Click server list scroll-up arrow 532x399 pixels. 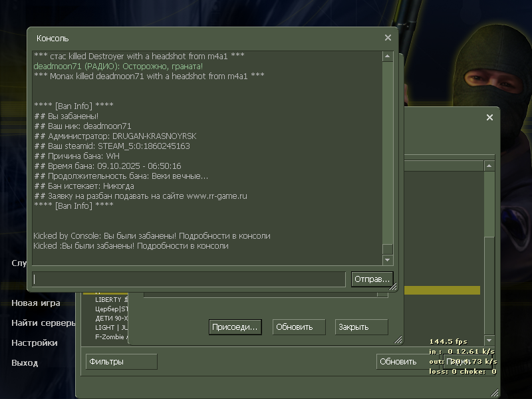click(489, 165)
